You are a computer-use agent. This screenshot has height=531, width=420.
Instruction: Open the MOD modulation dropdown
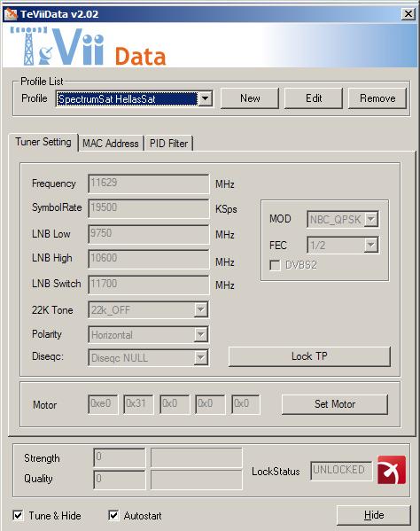[x=371, y=220]
